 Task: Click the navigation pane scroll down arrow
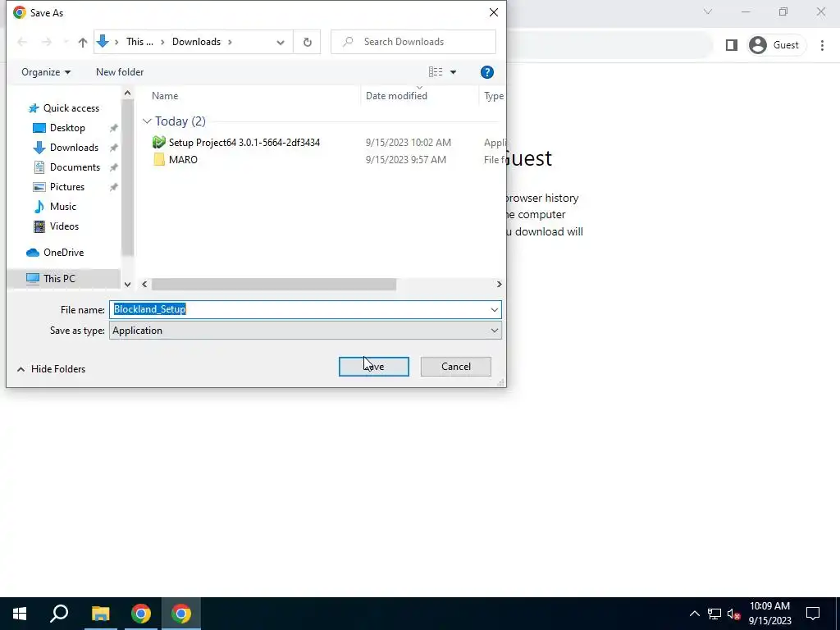pos(127,285)
